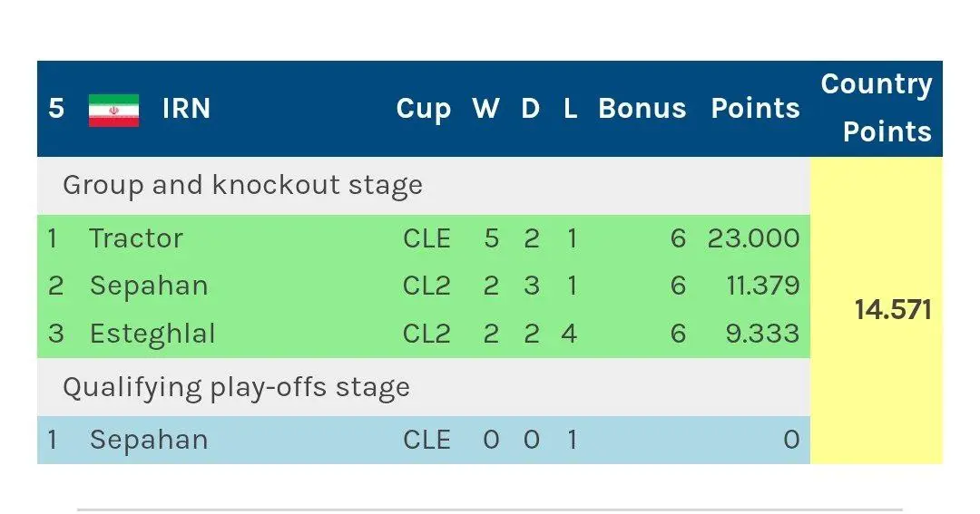Screen dimensions: 980x514
Task: Select the Esteghlal club row
Action: (152, 334)
